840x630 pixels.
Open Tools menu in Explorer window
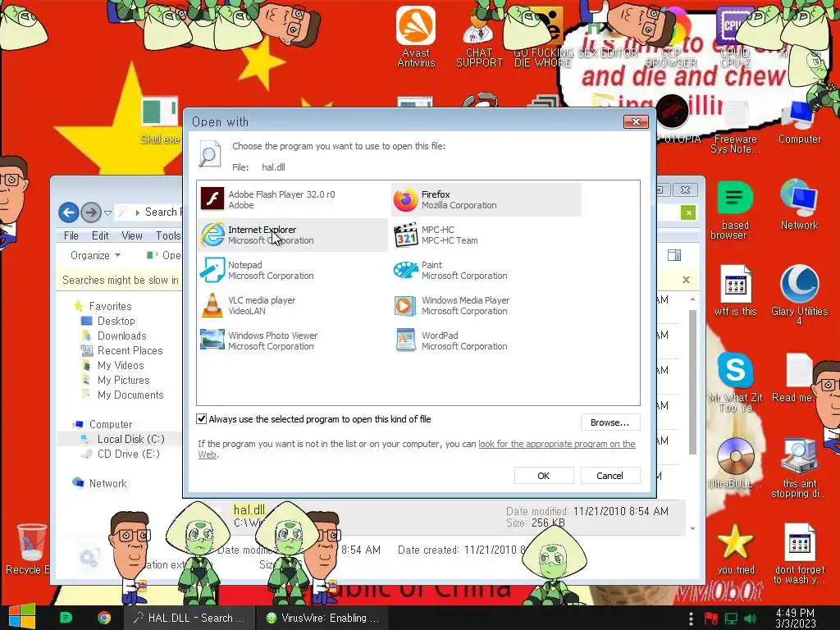[x=168, y=235]
